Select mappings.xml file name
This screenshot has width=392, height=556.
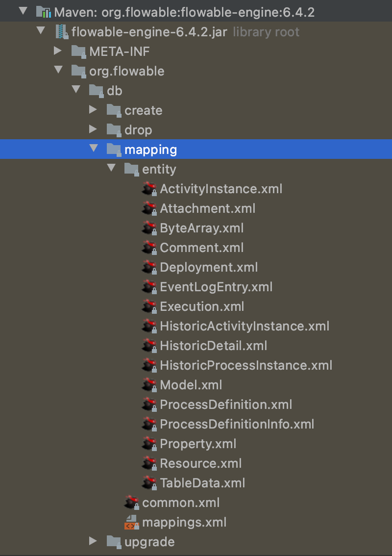(x=184, y=523)
